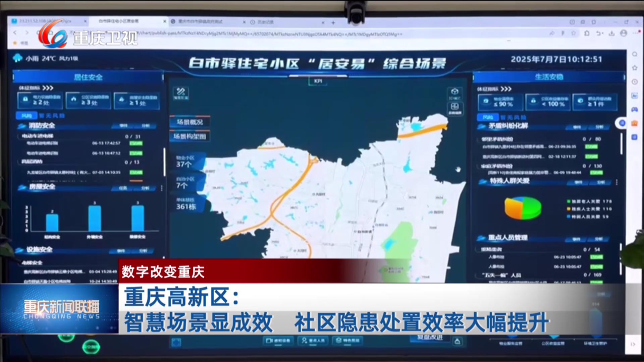Expand 体征指标 arrows in the right panel
The image size is (644, 362).
[x=506, y=89]
